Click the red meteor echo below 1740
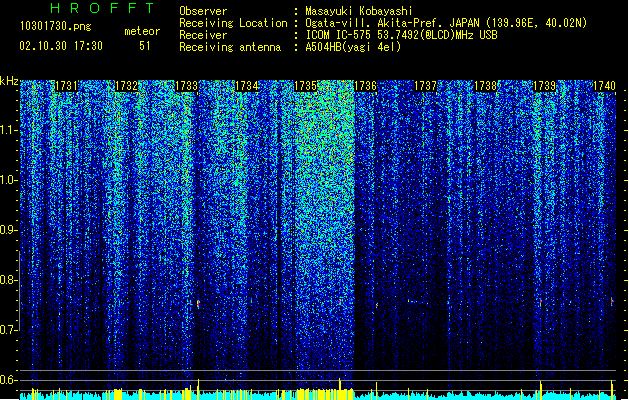 click(612, 301)
